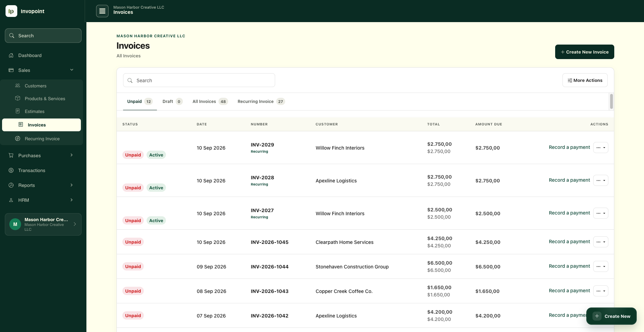Screen dimensions: 644x332
Task: Click the invoice table vertical scrollbar
Action: (x=612, y=101)
